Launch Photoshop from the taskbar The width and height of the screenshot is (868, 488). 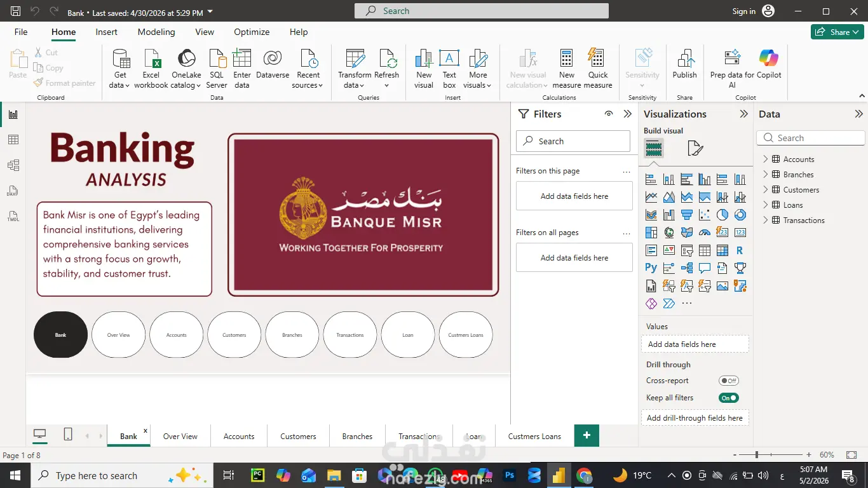click(509, 475)
